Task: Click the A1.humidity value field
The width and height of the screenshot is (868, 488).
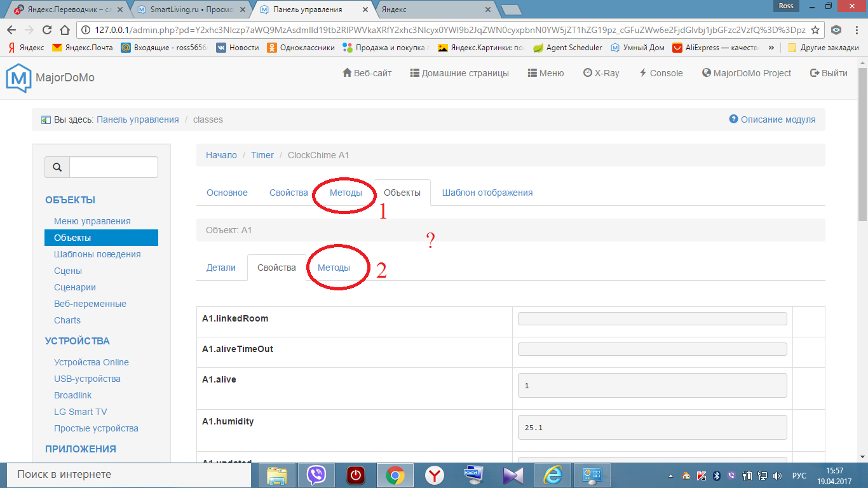Action: coord(653,428)
